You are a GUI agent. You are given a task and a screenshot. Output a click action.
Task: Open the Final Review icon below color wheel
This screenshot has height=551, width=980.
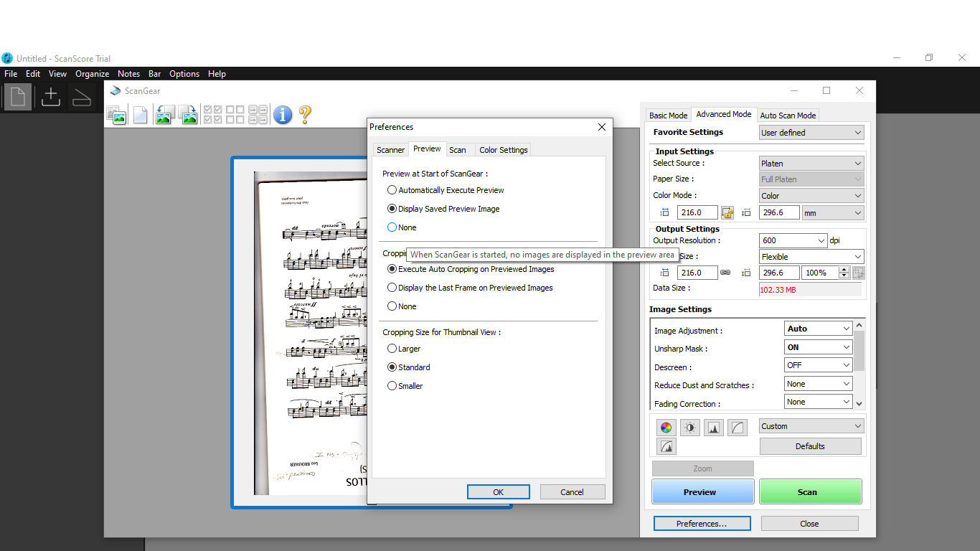pos(666,446)
